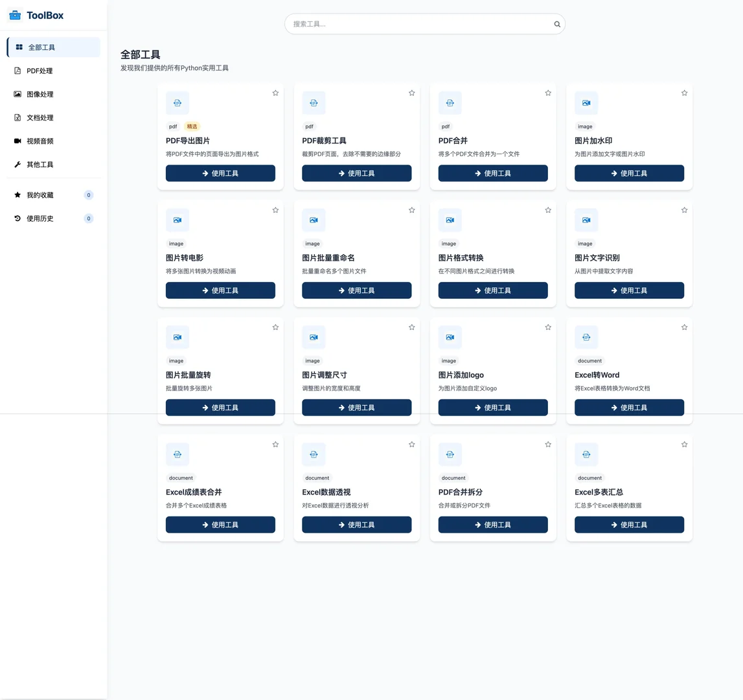
Task: Star the Excel转Word tool
Action: point(684,327)
